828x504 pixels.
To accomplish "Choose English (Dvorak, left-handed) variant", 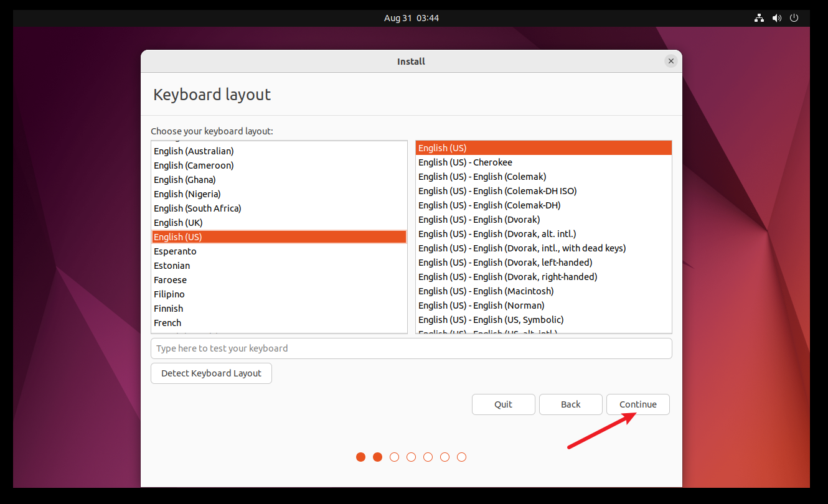I will 543,263.
